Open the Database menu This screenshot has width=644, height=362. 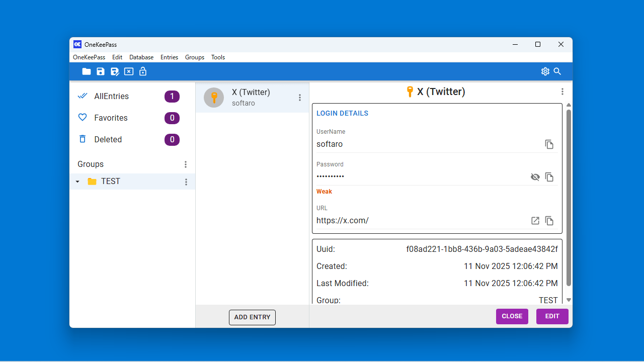tap(141, 57)
